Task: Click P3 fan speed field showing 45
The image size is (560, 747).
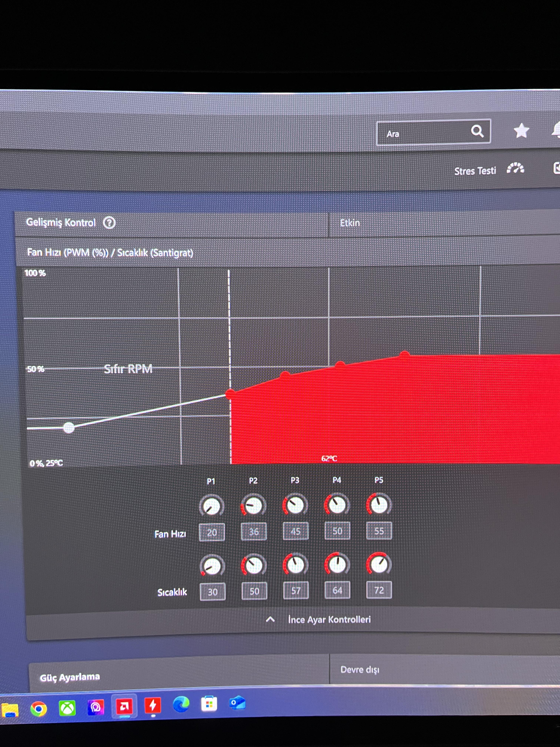Action: [295, 531]
